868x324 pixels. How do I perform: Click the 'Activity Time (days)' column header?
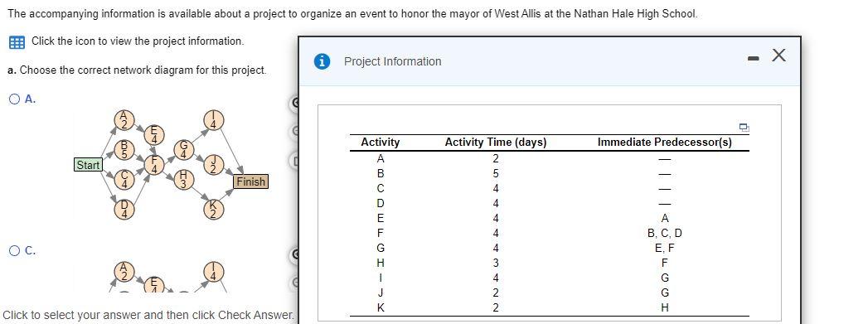(x=496, y=142)
